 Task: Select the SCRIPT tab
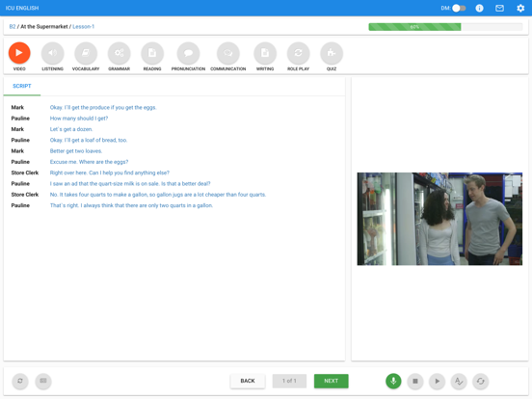click(x=22, y=86)
